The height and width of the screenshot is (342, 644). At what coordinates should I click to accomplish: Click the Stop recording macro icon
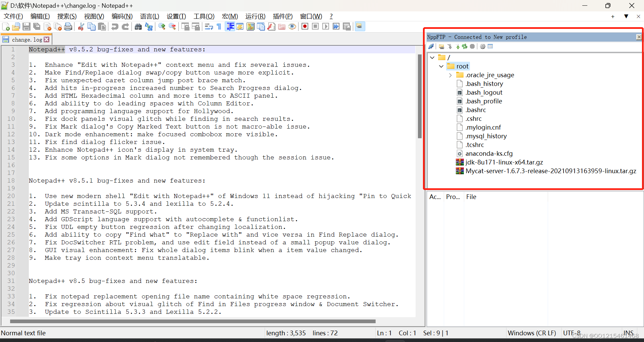(315, 27)
